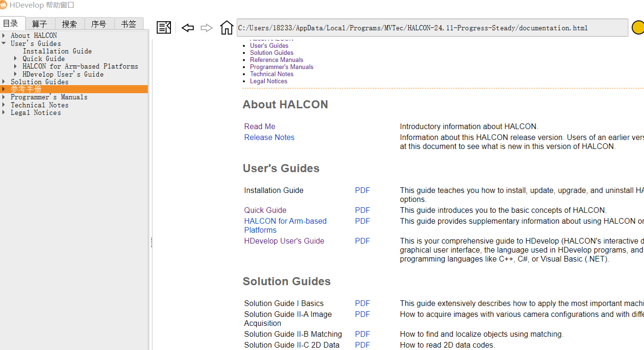The width and height of the screenshot is (644, 350).
Task: Collapse the User's Guides tree node arrow
Action: click(4, 43)
